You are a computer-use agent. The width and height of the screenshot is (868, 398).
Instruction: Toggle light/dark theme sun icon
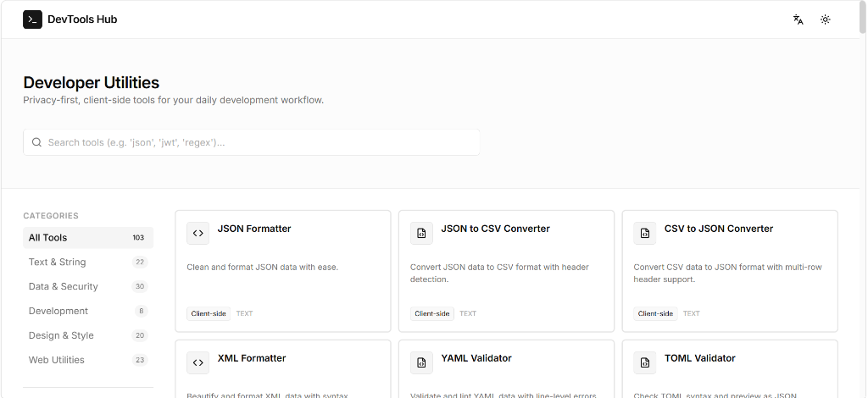(825, 19)
